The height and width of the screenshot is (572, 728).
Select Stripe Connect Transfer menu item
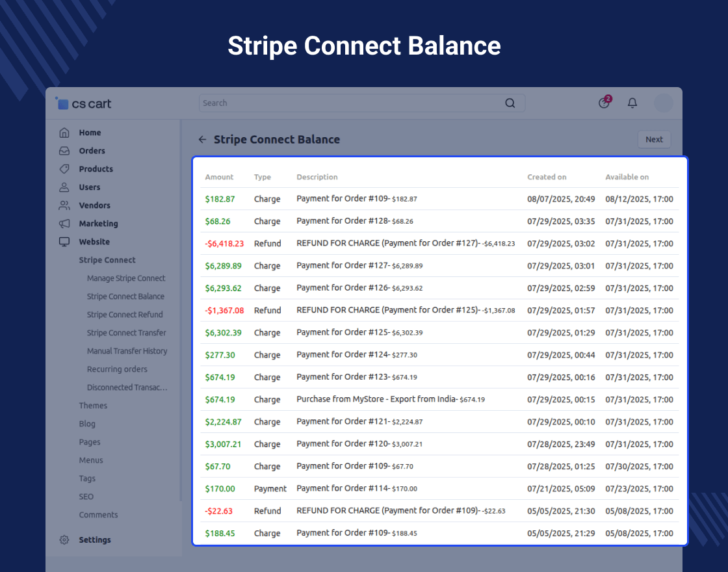pyautogui.click(x=126, y=333)
